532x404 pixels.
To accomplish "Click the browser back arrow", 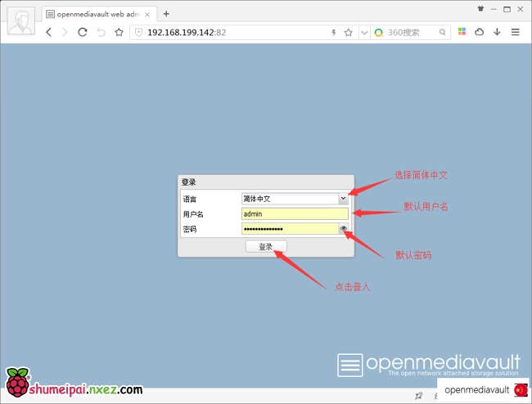I will coord(48,32).
